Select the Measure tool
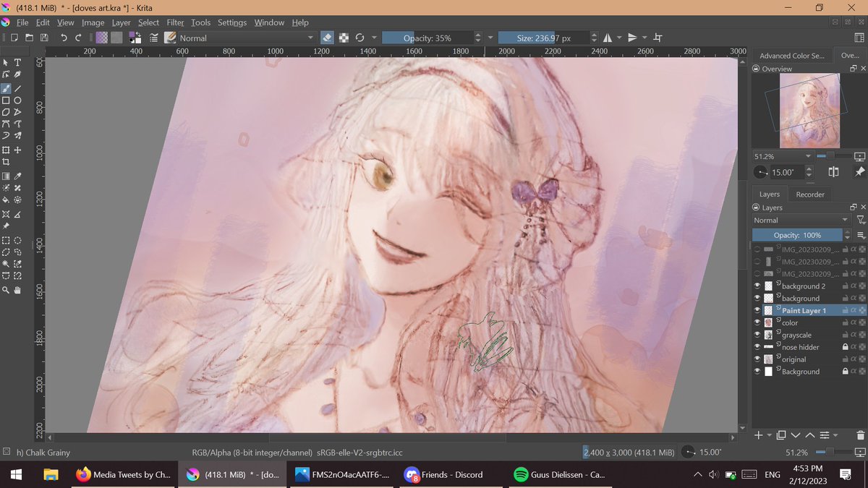The height and width of the screenshot is (488, 868). (17, 214)
